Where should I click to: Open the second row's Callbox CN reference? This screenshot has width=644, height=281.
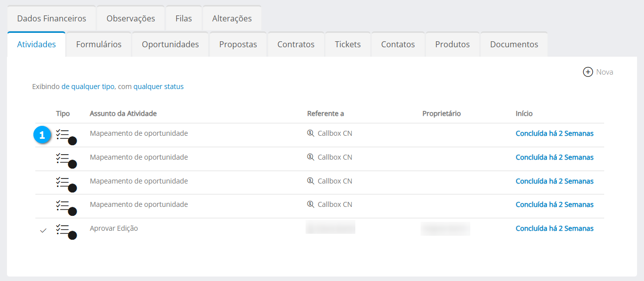[x=334, y=157]
